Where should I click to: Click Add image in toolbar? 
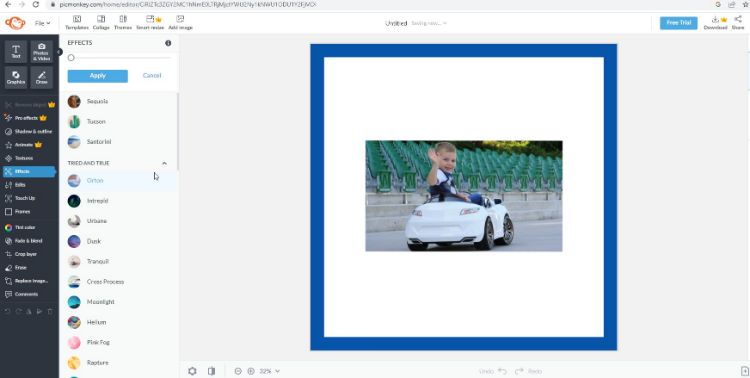(x=180, y=22)
